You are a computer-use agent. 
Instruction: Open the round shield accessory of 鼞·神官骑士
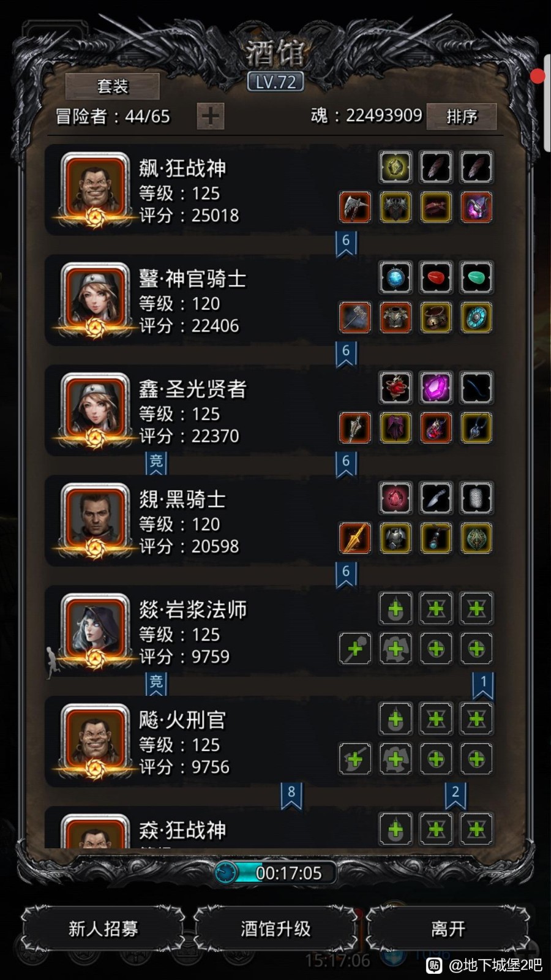(x=476, y=318)
